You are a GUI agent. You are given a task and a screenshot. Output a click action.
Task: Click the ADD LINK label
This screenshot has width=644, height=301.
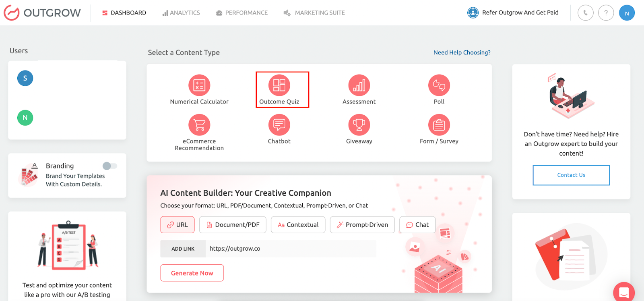coord(183,249)
